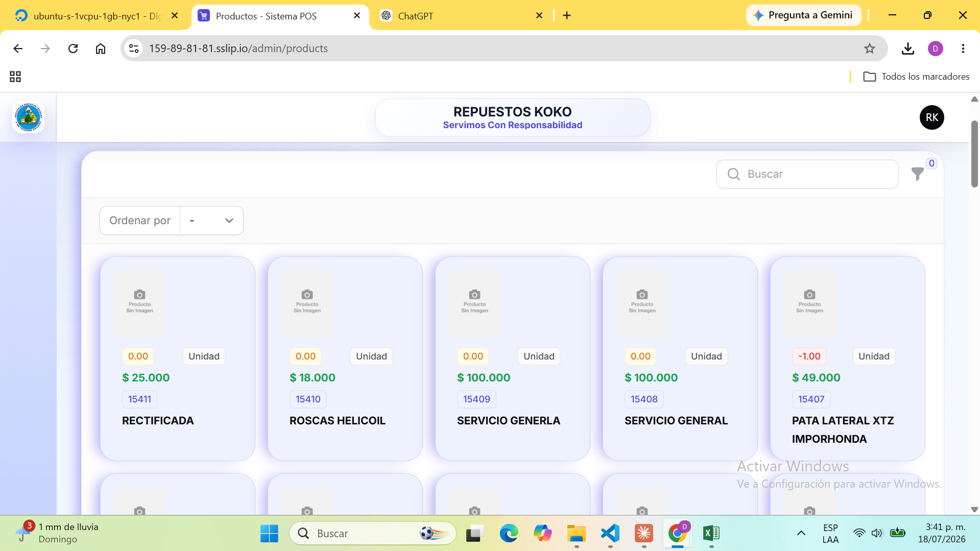Click the -1.00 stock badge
This screenshot has width=980, height=551.
pos(809,356)
